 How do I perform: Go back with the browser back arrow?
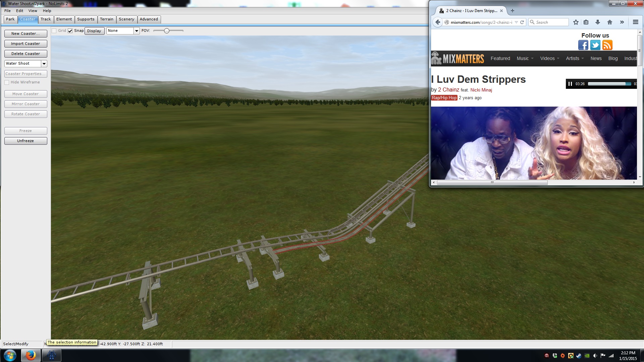tap(438, 22)
